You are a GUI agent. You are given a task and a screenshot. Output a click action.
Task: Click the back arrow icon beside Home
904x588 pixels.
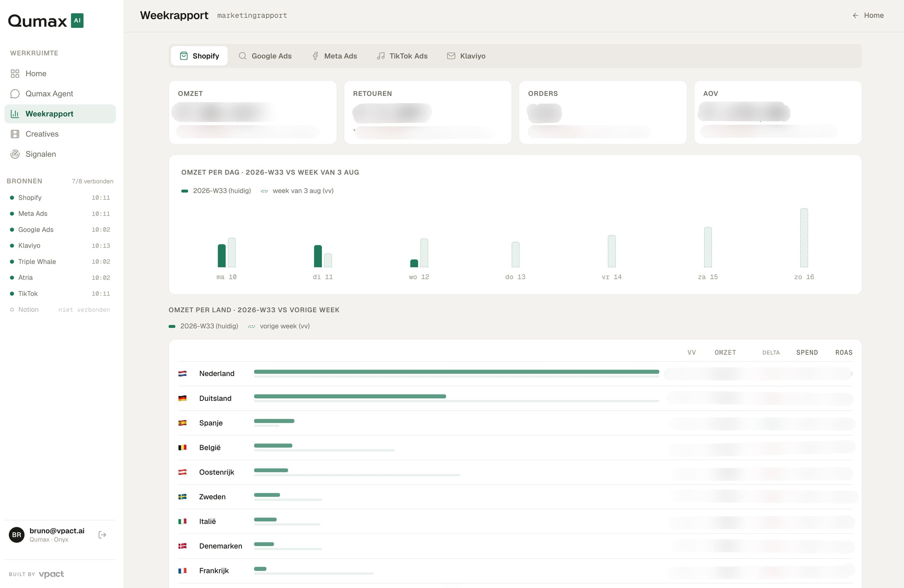point(856,15)
